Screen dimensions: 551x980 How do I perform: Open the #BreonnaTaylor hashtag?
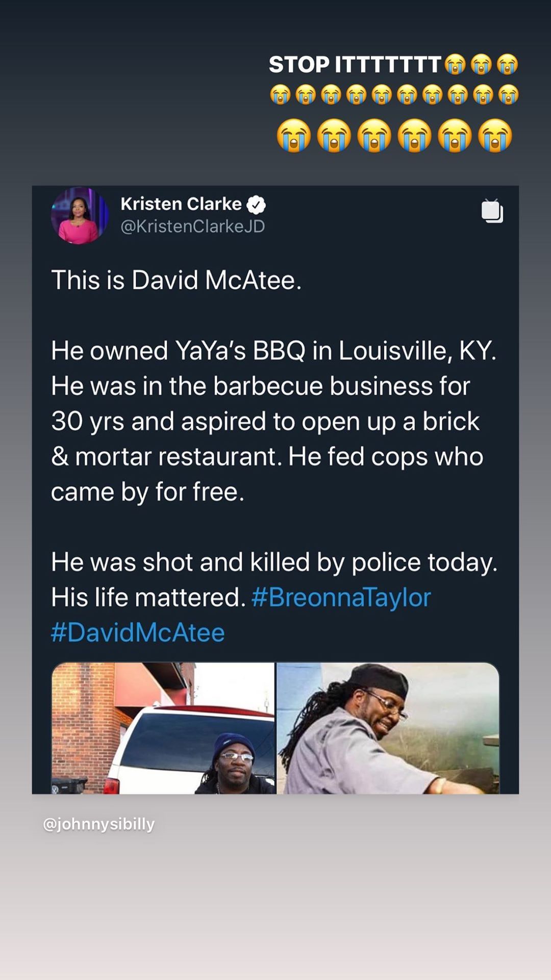click(x=341, y=597)
